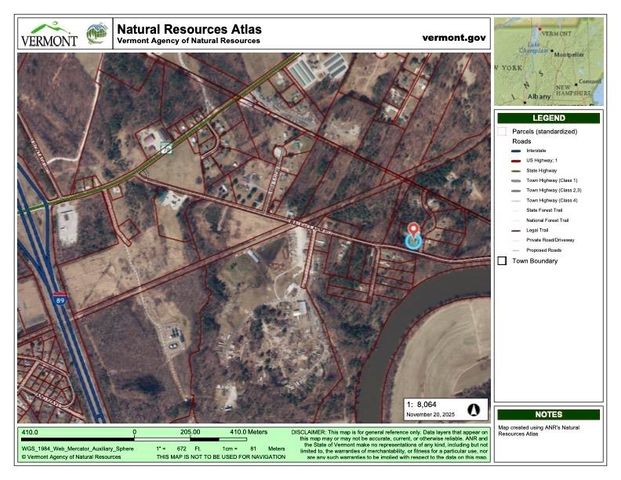Toggle the Town Boundary legend box
The width and height of the screenshot is (621, 480).
tap(502, 260)
